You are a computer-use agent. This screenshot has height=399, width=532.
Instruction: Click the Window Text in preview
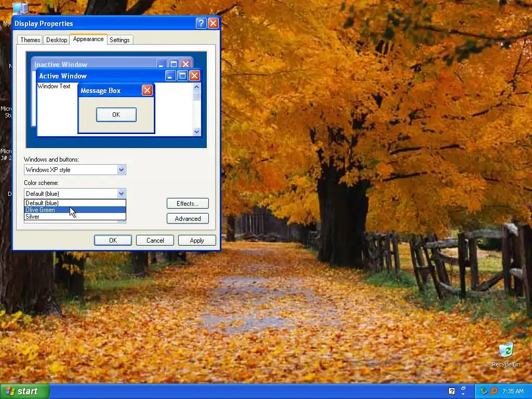54,86
